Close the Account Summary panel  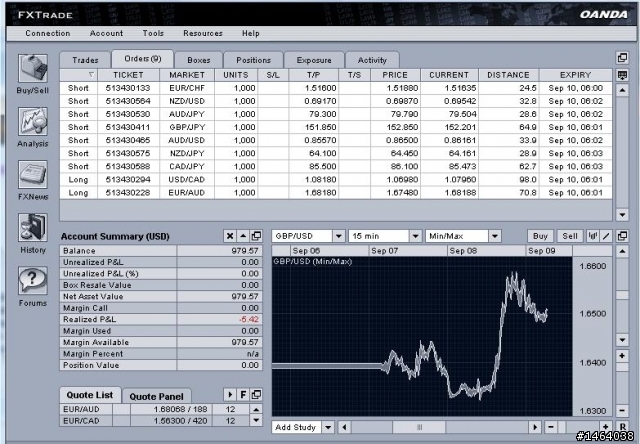(x=230, y=236)
